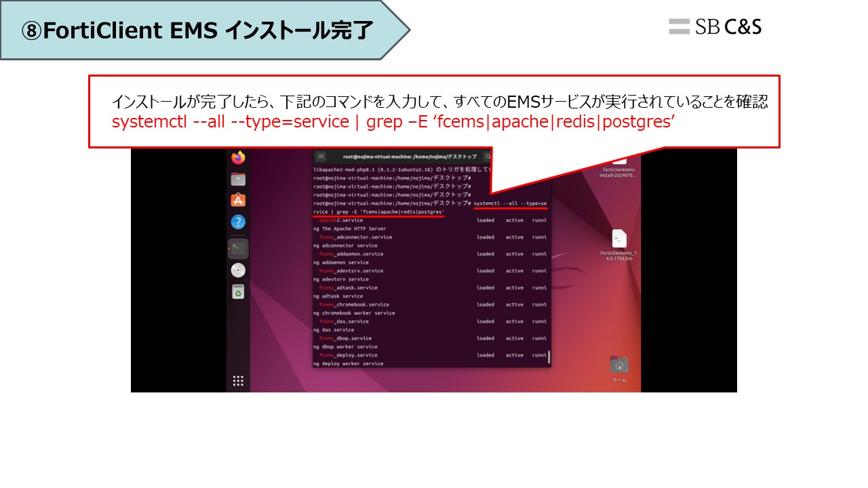Click 'das service' description text
The image size is (868, 488).
pyautogui.click(x=338, y=330)
